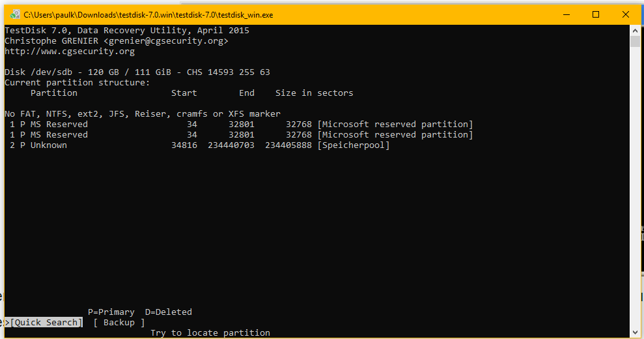Click the scrollbar up arrow
Viewport: 644px width, 339px height.
[635, 31]
